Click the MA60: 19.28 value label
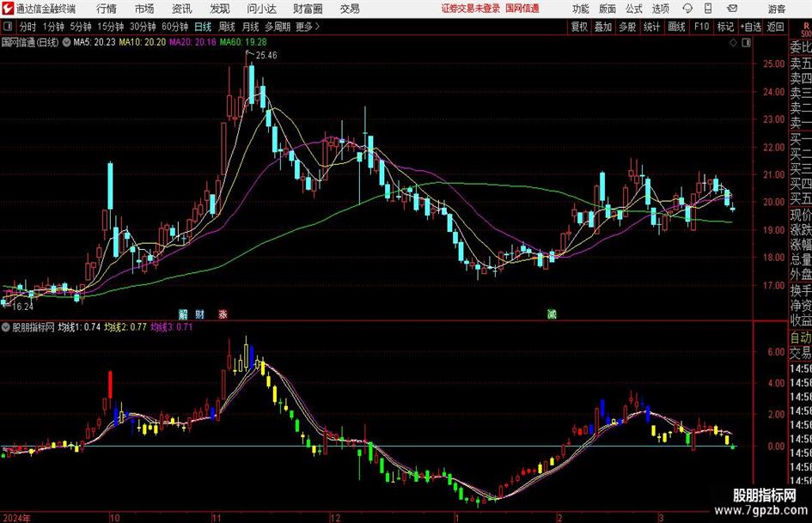The image size is (812, 523). [x=243, y=42]
